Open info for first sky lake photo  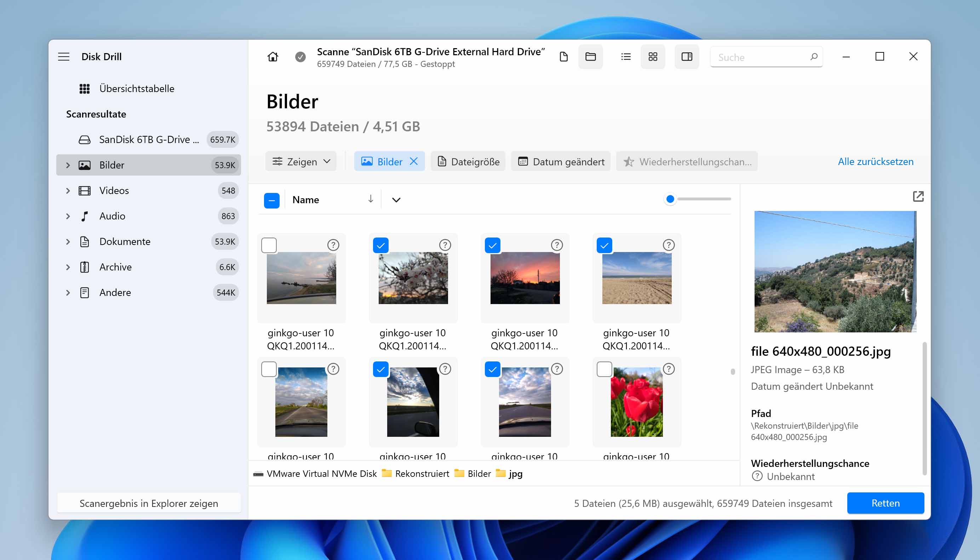tap(333, 245)
